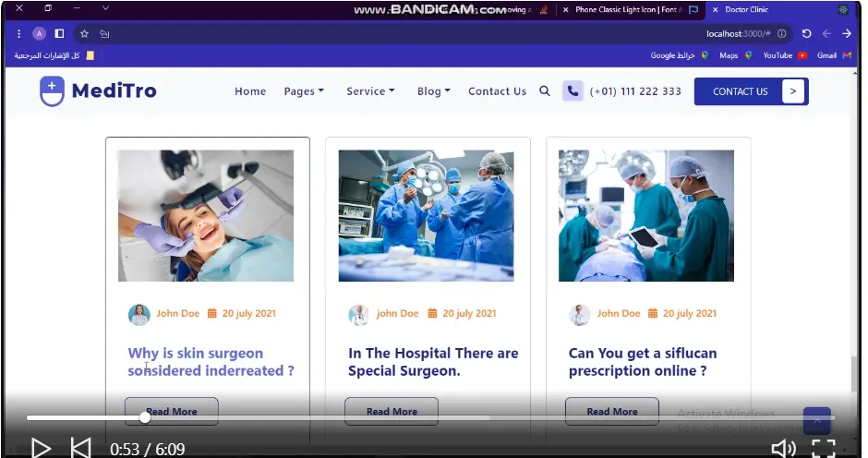The image size is (868, 458).
Task: Open the search magnifier icon in navbar
Action: pos(545,90)
